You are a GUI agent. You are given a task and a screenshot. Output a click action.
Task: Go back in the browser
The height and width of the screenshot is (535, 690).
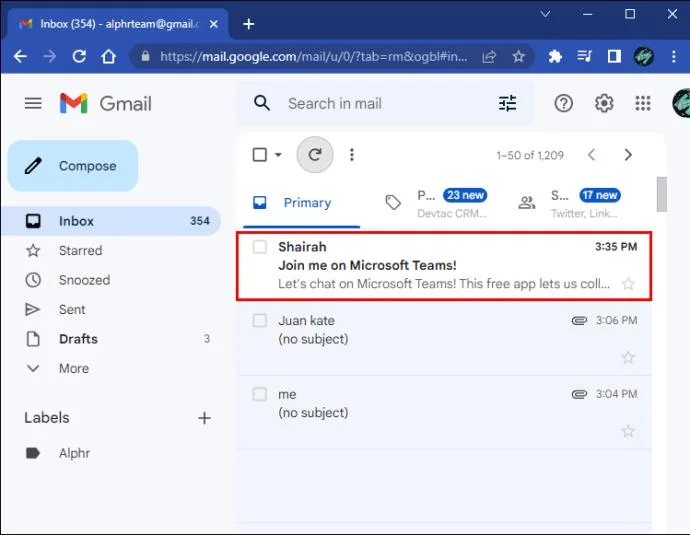pyautogui.click(x=21, y=56)
